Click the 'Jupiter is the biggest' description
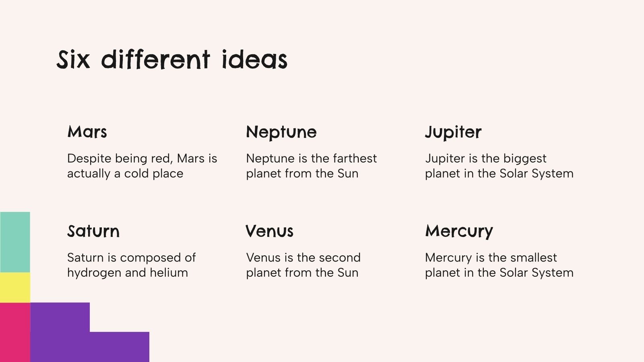The width and height of the screenshot is (644, 362). coord(499,166)
